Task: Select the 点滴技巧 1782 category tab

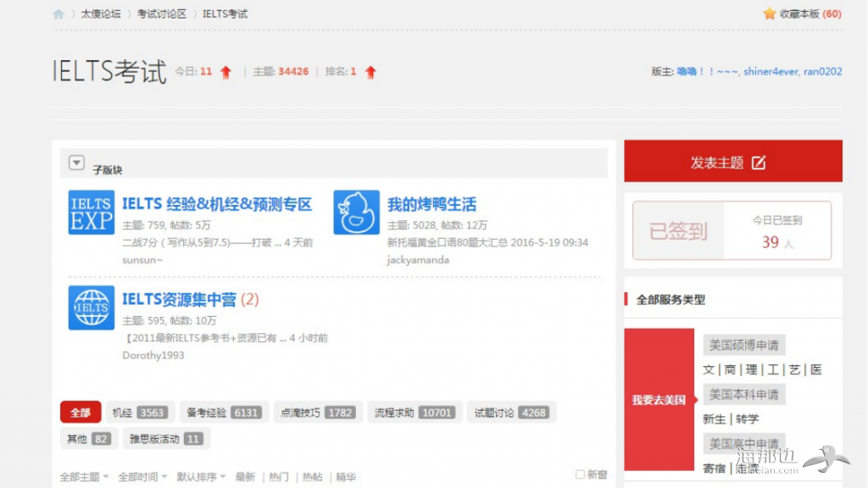Action: pyautogui.click(x=318, y=413)
